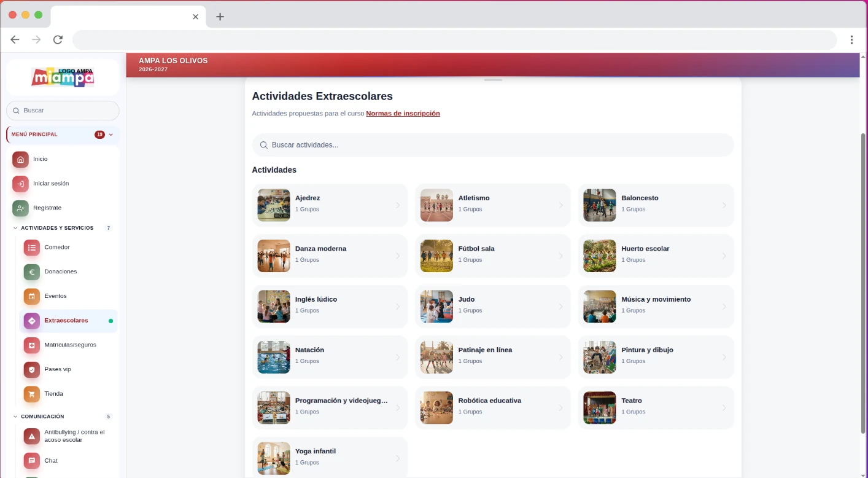The width and height of the screenshot is (868, 478).
Task: Select Donaciones in the sidebar menu
Action: pos(68,272)
